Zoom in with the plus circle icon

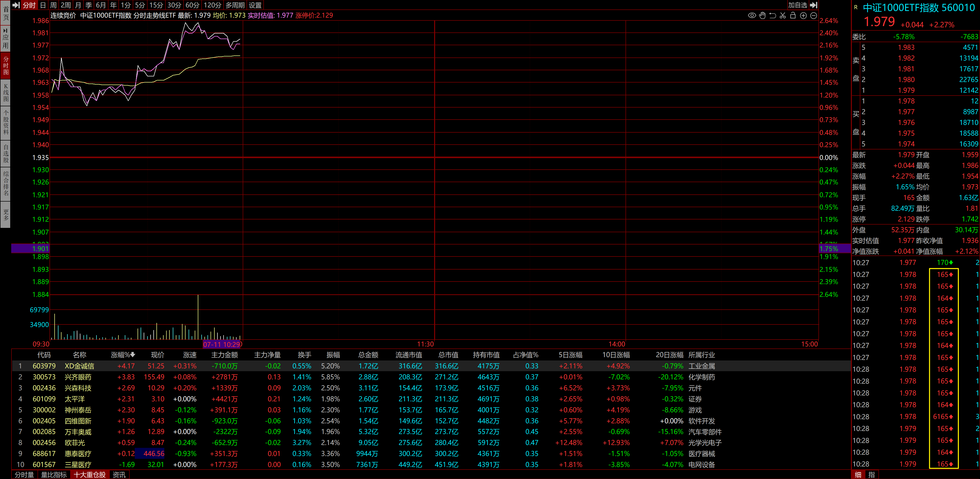click(x=803, y=16)
